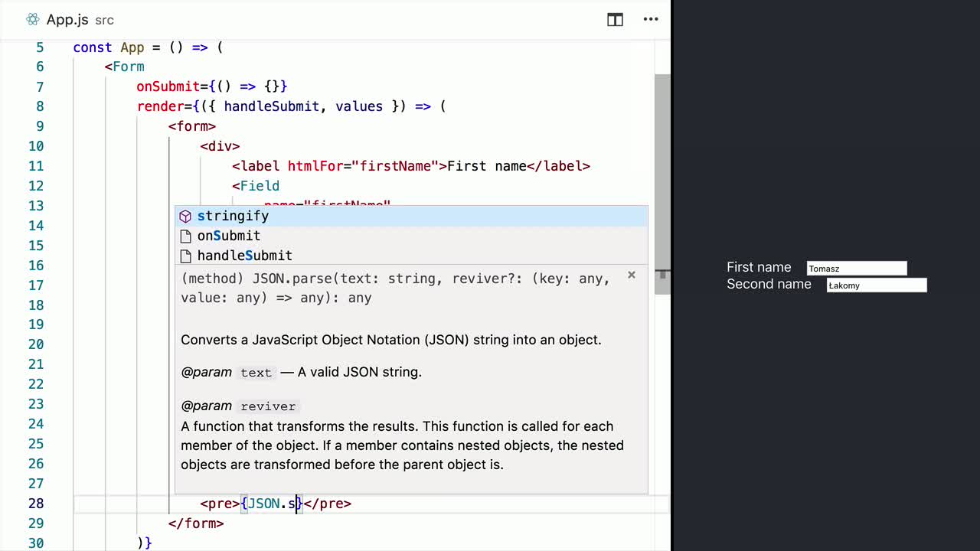
Task: Click the stringify suggestion icon in IntelliSense
Action: click(185, 217)
